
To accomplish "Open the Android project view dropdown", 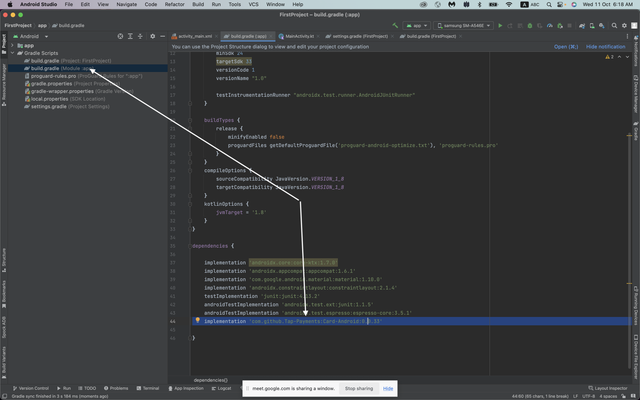I will point(30,36).
